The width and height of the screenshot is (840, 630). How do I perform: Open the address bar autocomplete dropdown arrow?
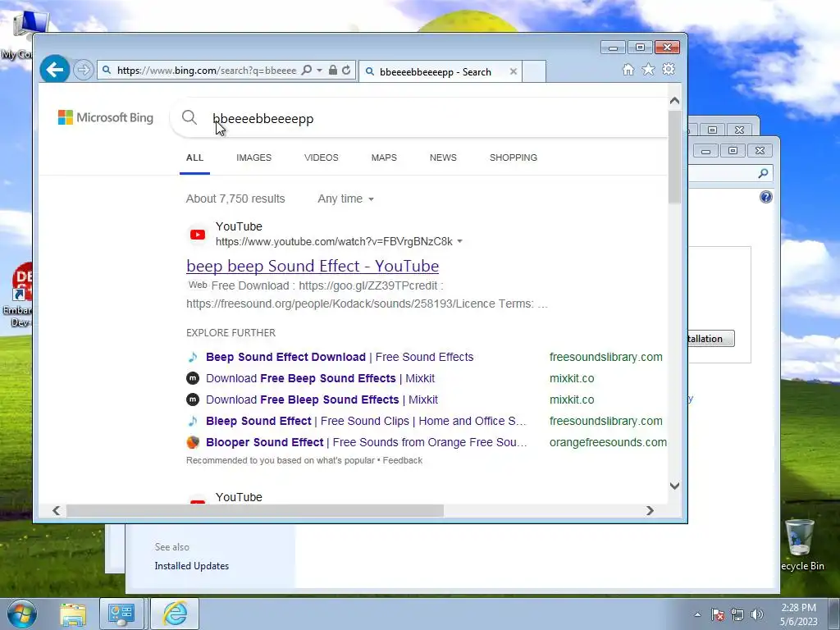tap(319, 71)
